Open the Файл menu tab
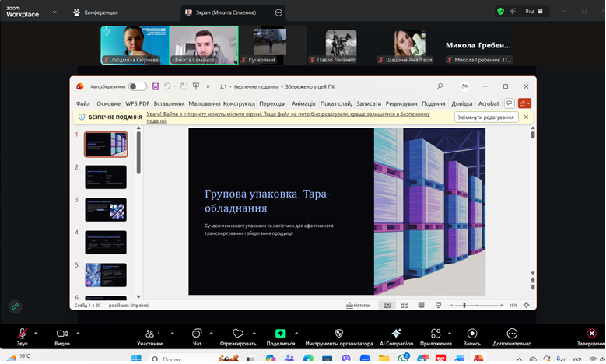This screenshot has width=606, height=364. pyautogui.click(x=83, y=103)
